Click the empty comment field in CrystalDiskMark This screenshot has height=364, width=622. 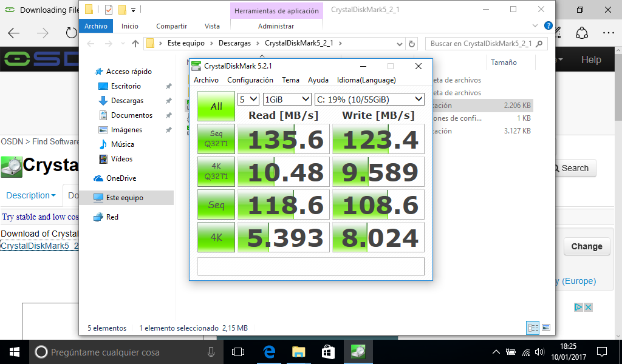(x=311, y=266)
